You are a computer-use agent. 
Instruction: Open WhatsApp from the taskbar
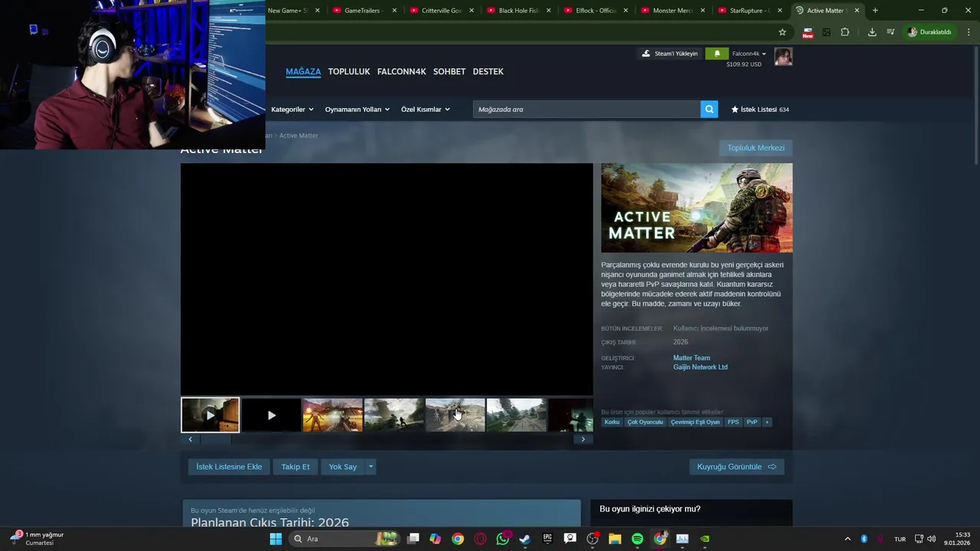502,539
